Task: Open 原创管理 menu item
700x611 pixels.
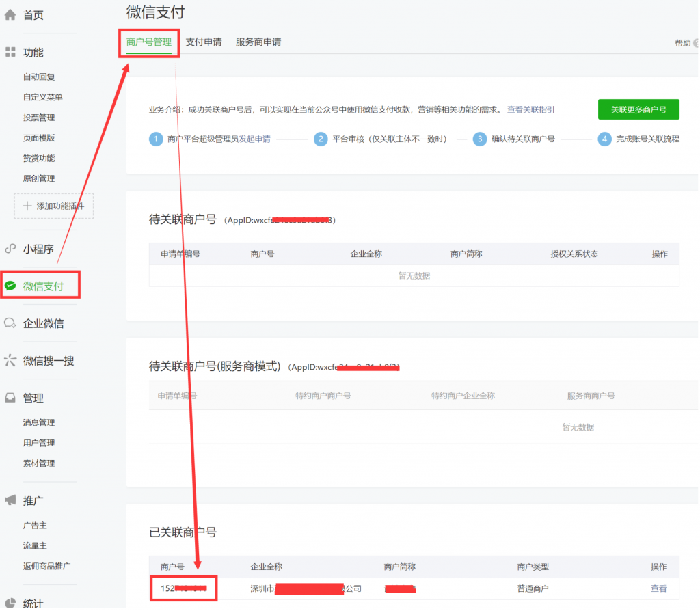Action: pos(39,178)
